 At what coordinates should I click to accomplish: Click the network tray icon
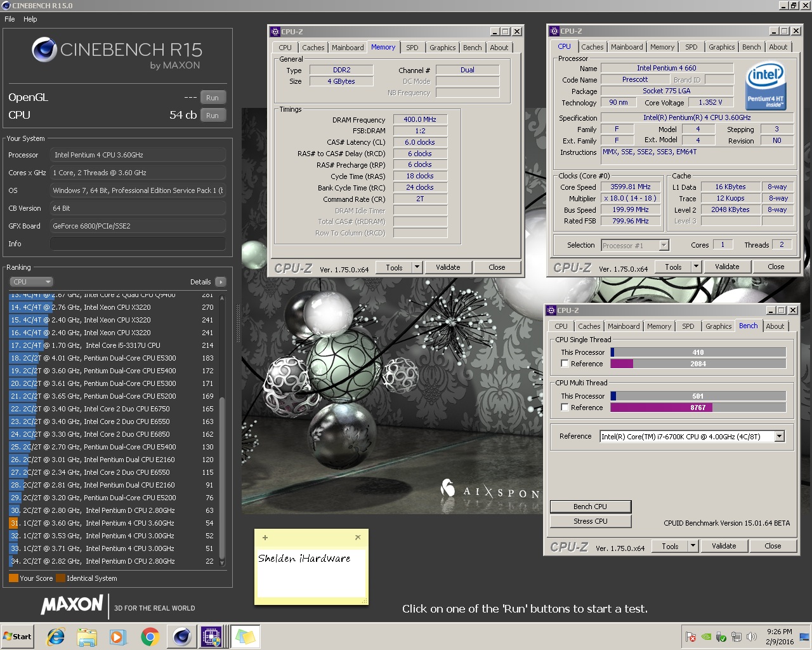pyautogui.click(x=737, y=637)
